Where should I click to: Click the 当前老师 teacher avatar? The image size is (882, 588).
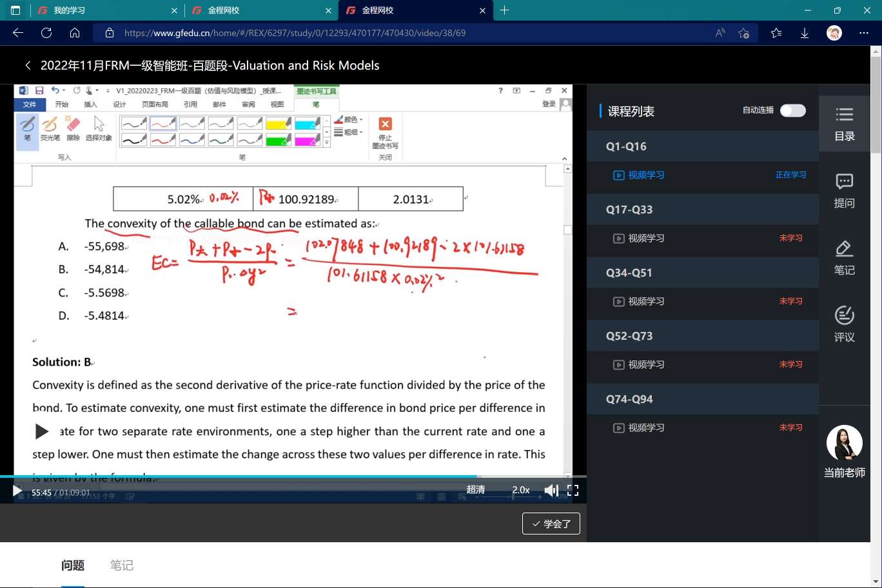tap(844, 443)
